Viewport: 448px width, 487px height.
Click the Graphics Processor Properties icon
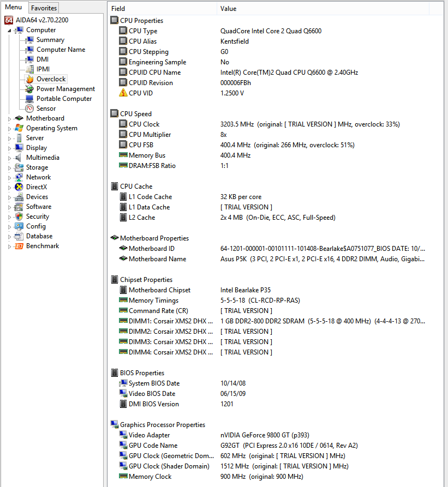click(x=115, y=424)
